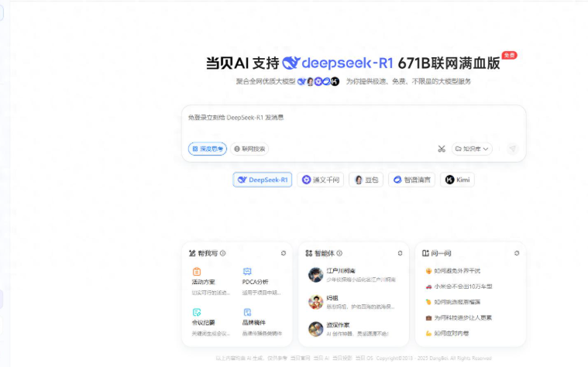The image size is (588, 367).
Task: Refresh the 智能体 card
Action: point(400,253)
